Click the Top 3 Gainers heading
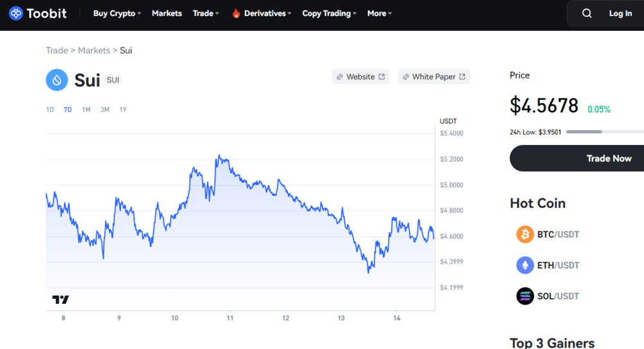The height and width of the screenshot is (349, 644). point(552,343)
